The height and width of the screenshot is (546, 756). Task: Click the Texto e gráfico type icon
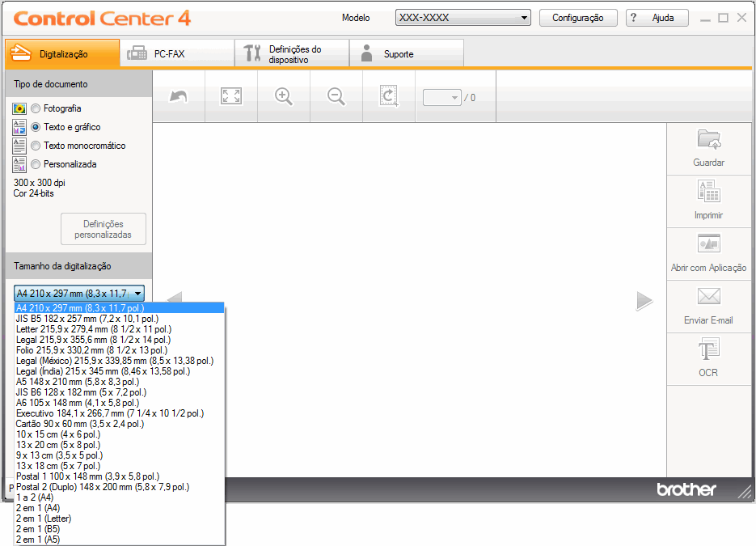point(19,127)
